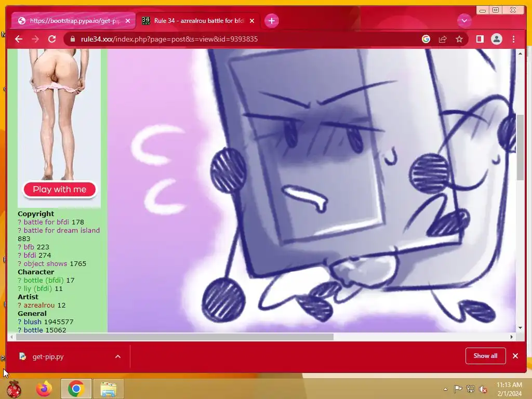Click the vertical scrollbar up arrow
This screenshot has height=399, width=532.
point(521,54)
